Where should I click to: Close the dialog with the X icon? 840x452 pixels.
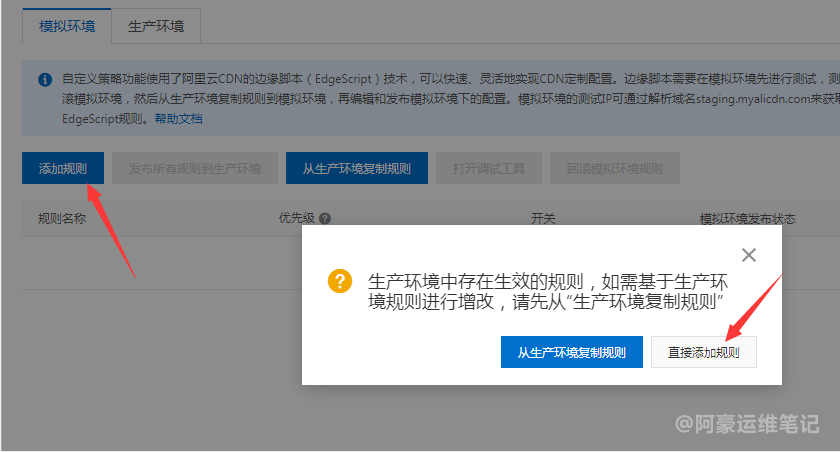(x=749, y=255)
